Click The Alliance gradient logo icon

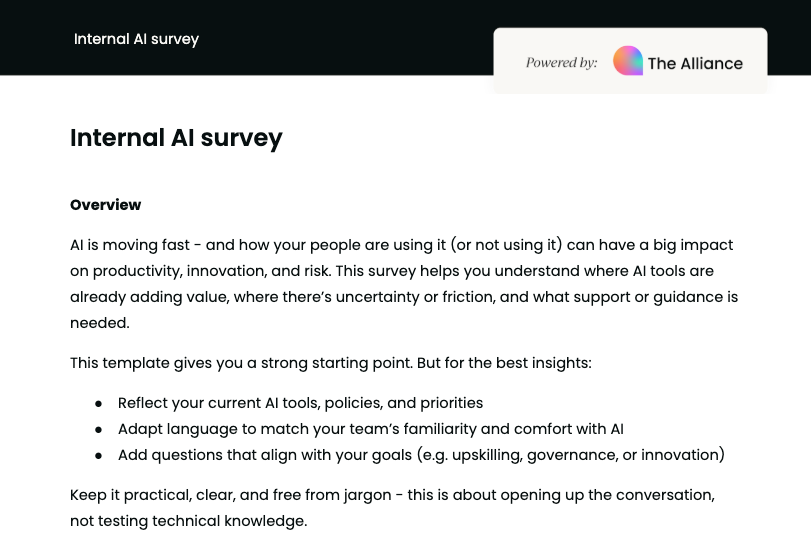point(628,61)
